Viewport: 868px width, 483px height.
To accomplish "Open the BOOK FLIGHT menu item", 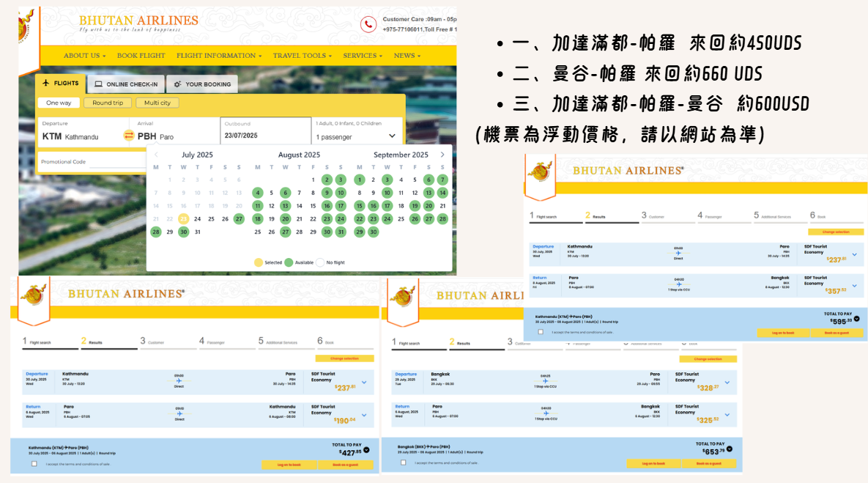I will click(141, 56).
